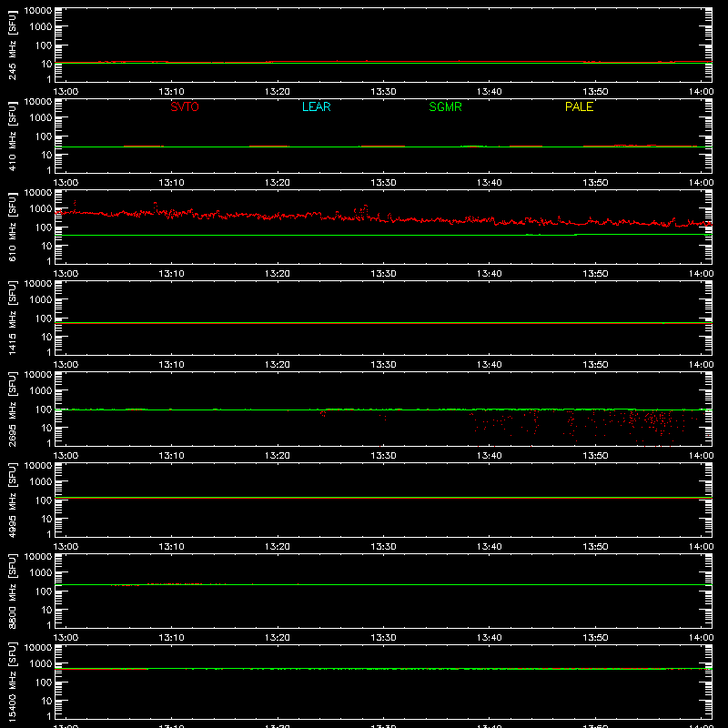The image size is (728, 728).
Task: Click 13:10 tick under the 410 MHz plot
Action: coord(172,183)
